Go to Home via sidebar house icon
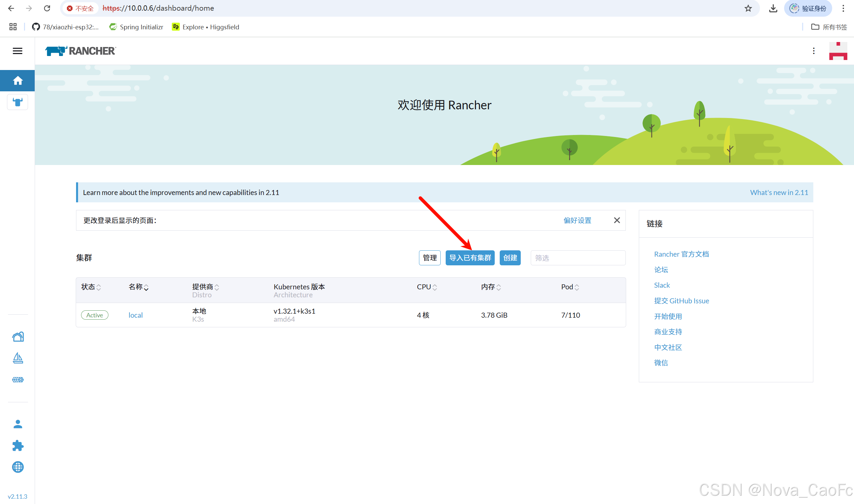This screenshot has width=854, height=504. point(17,80)
